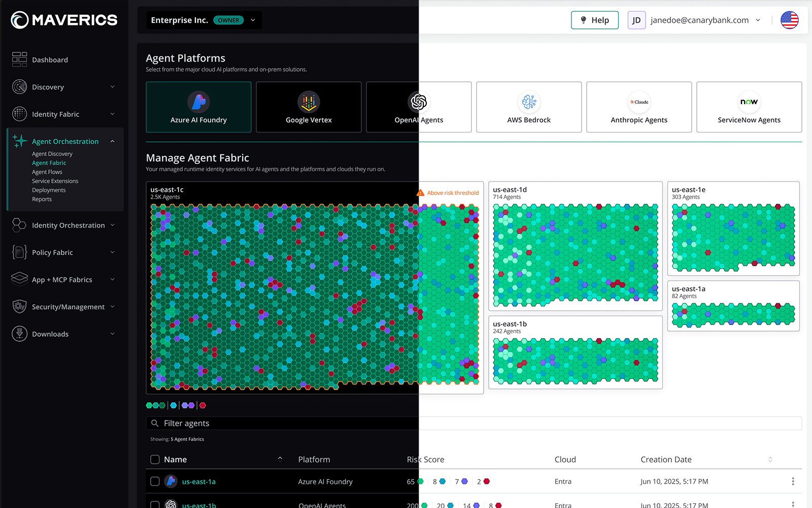Open Agent Flows in the sidebar

[x=47, y=172]
